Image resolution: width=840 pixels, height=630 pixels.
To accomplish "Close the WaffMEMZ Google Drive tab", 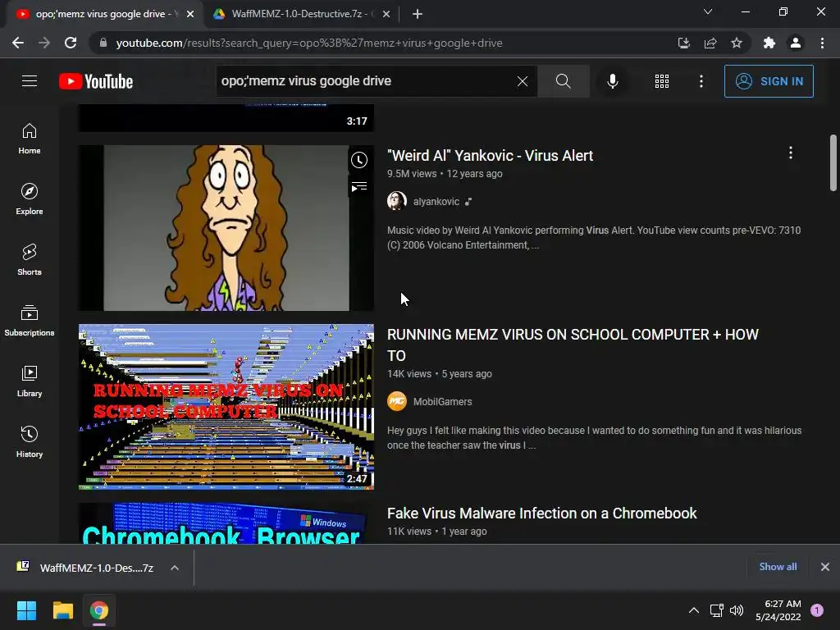I will (386, 14).
